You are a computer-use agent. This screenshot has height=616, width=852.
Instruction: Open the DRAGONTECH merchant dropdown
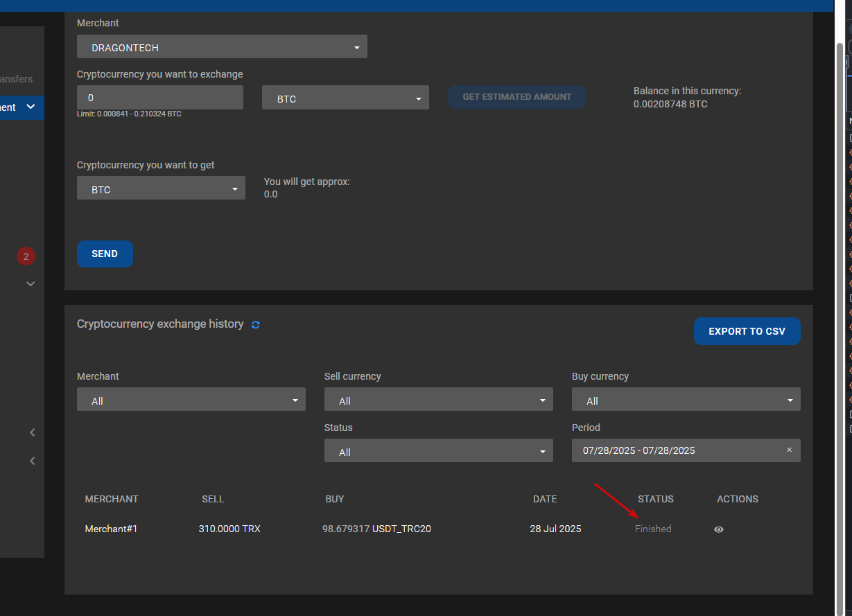click(x=222, y=46)
